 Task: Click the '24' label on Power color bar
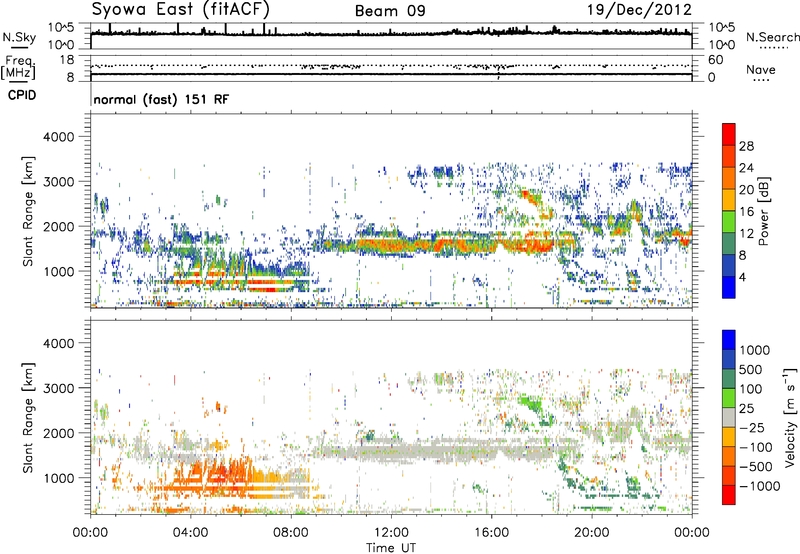point(746,168)
